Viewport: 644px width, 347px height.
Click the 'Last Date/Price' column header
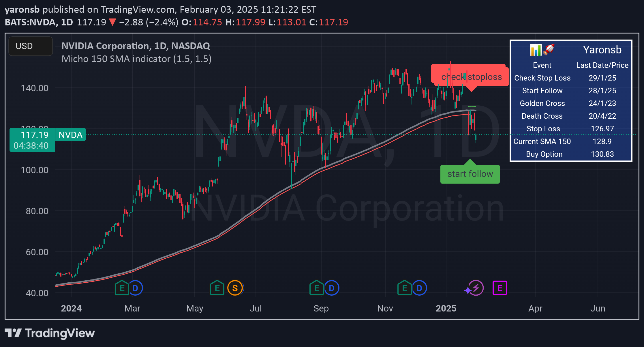click(x=602, y=65)
